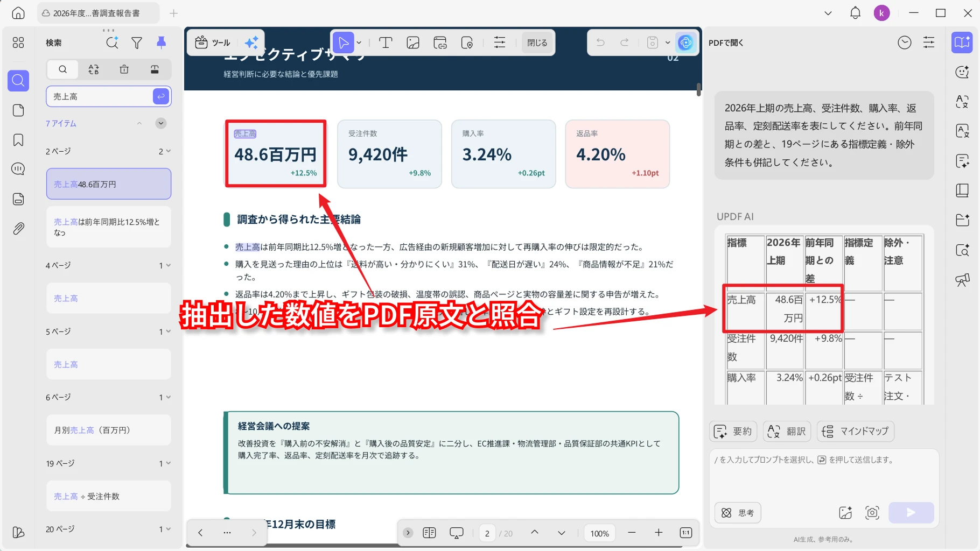Collapse the 20ページ results group

pos(168,529)
